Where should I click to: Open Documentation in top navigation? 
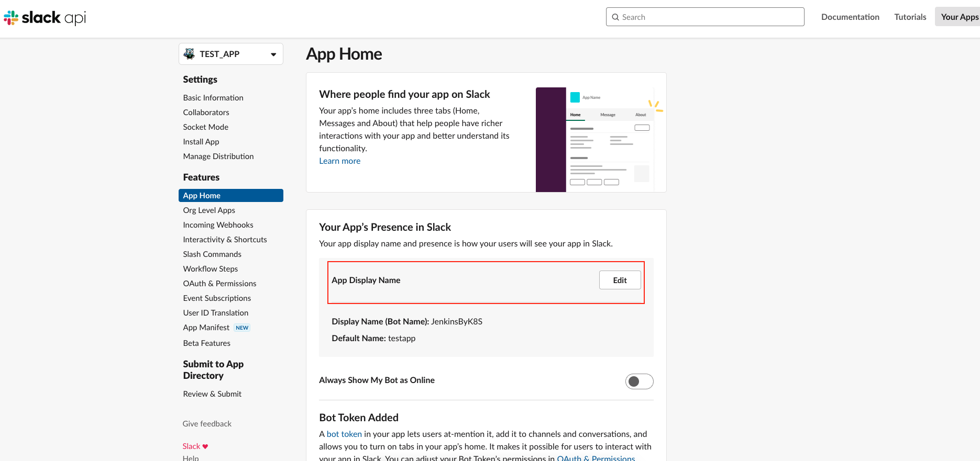(850, 17)
